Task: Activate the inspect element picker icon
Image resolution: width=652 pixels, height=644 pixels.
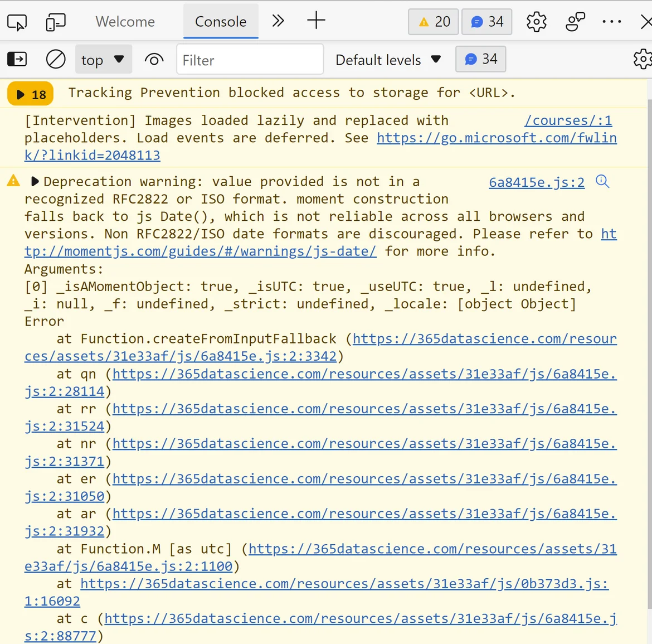Action: click(17, 22)
